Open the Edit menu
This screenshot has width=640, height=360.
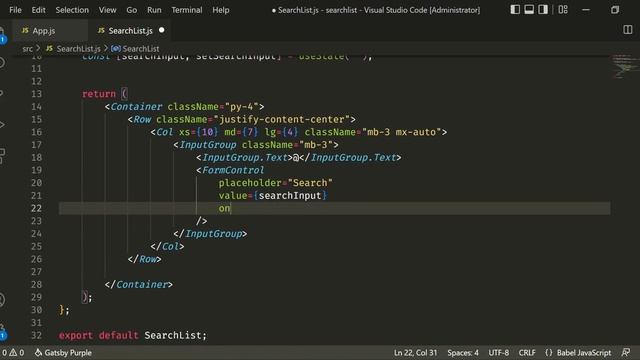(38, 10)
